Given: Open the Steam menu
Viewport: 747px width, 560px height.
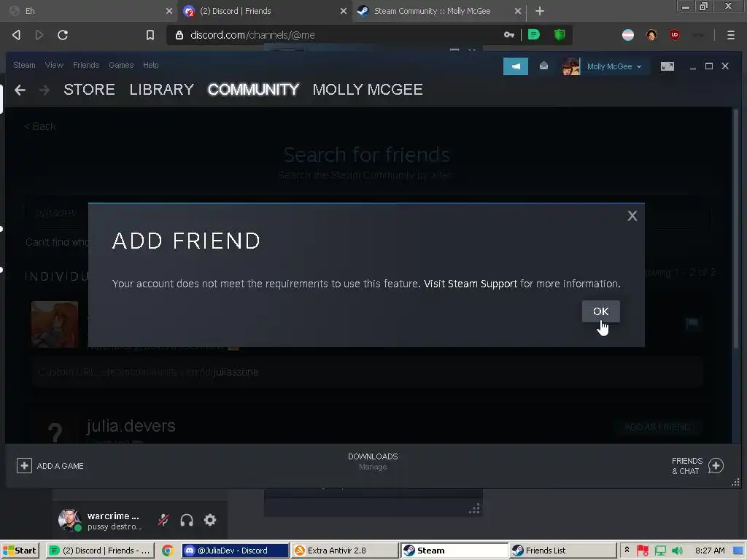Looking at the screenshot, I should (x=24, y=65).
